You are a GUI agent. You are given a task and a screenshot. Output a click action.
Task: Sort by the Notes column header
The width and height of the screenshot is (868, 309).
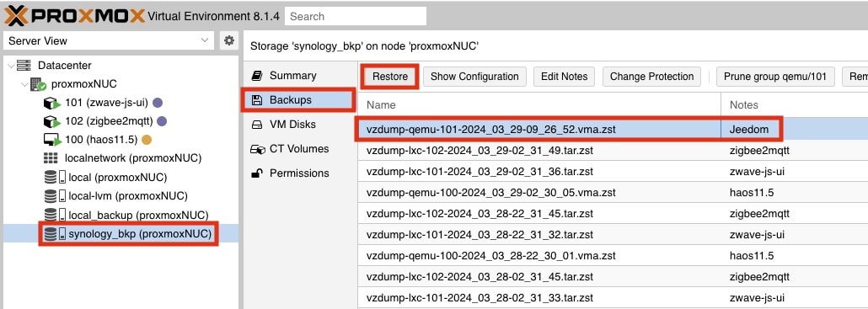(x=795, y=105)
